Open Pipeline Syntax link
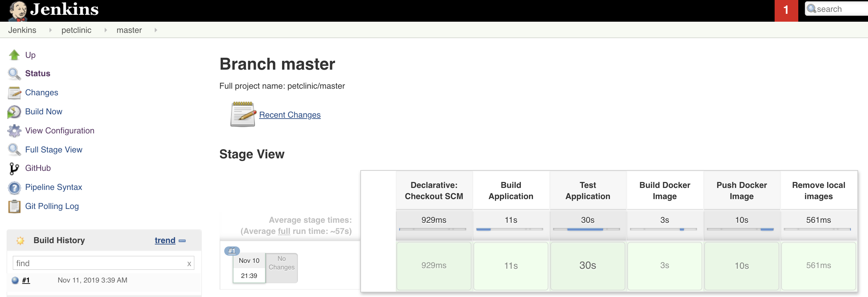The image size is (868, 297). click(x=54, y=187)
